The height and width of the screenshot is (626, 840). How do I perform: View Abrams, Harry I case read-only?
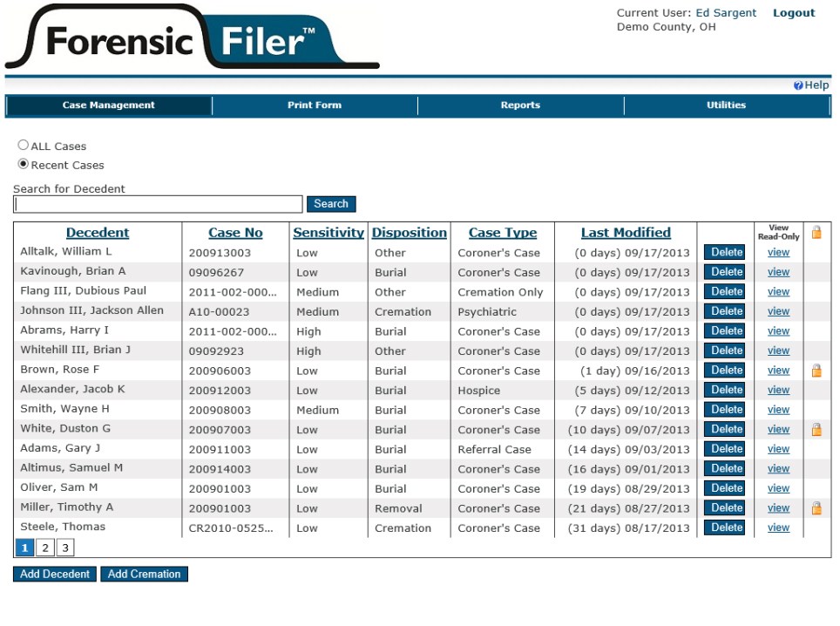click(778, 331)
